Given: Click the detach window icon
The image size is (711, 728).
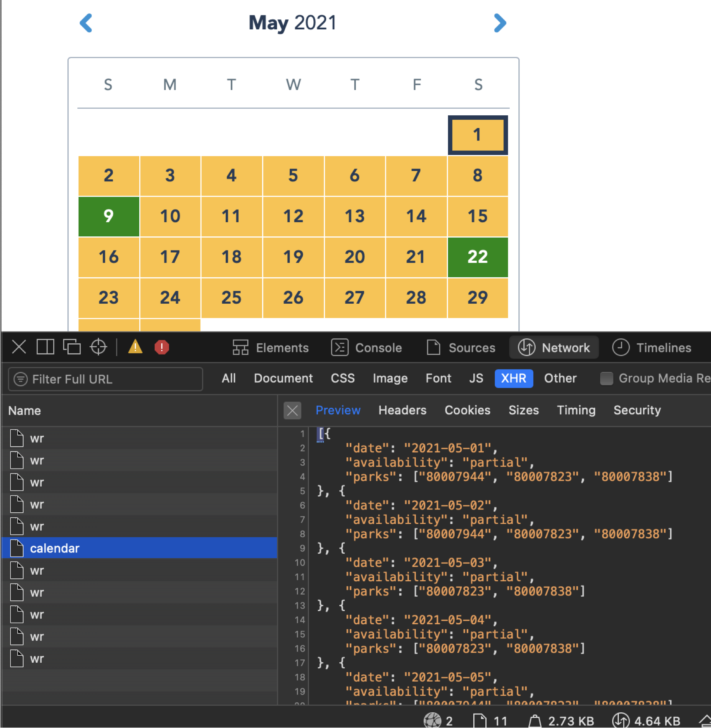Looking at the screenshot, I should click(x=72, y=347).
